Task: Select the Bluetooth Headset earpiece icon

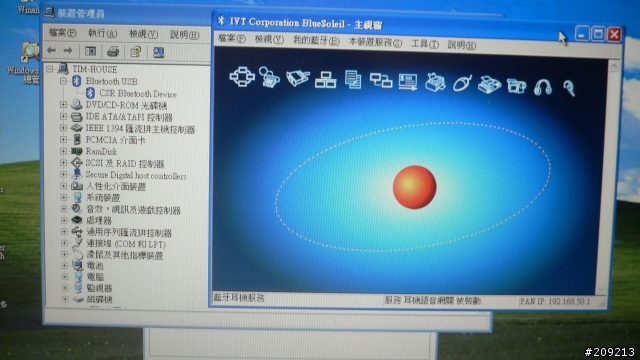Action: 569,88
